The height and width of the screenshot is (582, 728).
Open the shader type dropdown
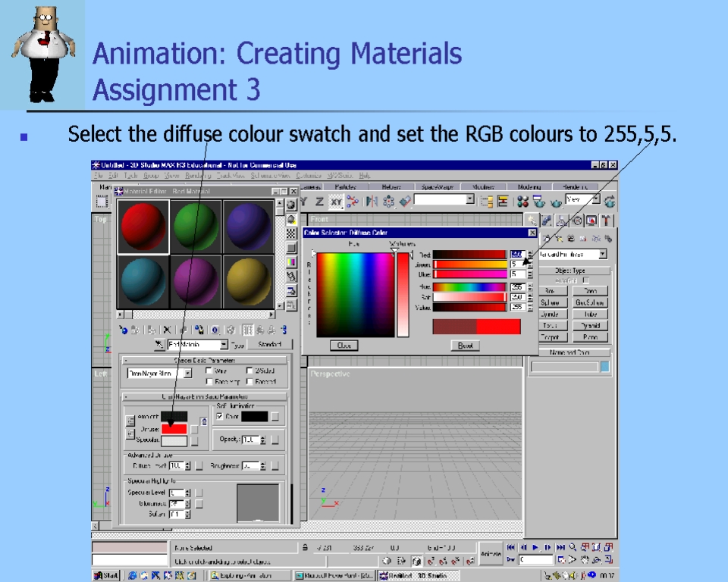187,373
